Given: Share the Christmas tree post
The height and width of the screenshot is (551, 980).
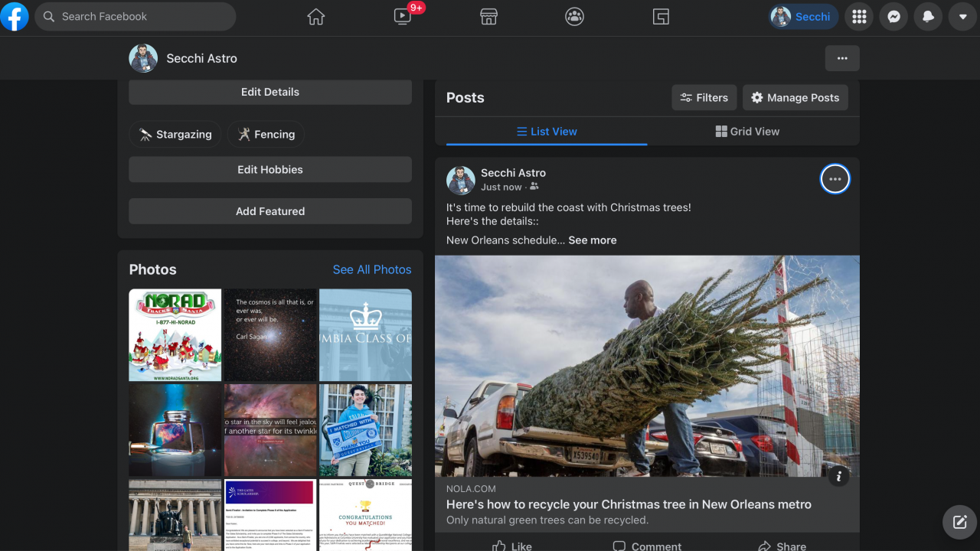Looking at the screenshot, I should [782, 546].
